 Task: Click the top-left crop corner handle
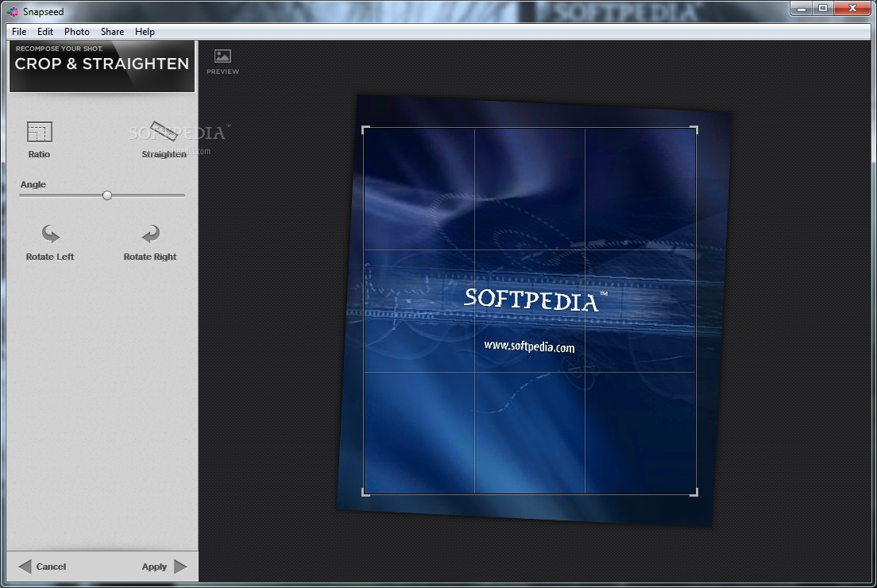click(365, 130)
